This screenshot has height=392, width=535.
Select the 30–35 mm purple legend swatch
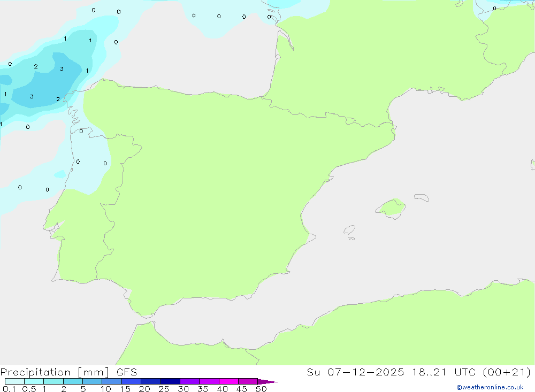click(190, 381)
